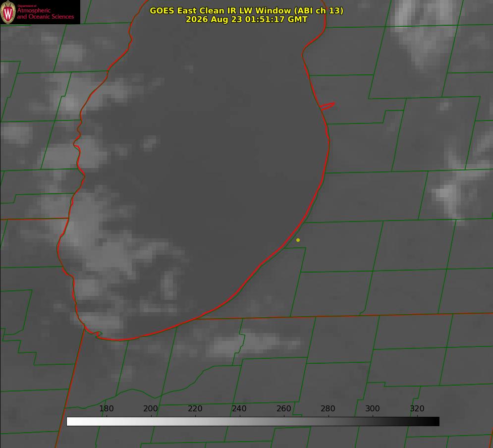Click the 300 label on the colorbar
493x448 pixels.
click(372, 408)
